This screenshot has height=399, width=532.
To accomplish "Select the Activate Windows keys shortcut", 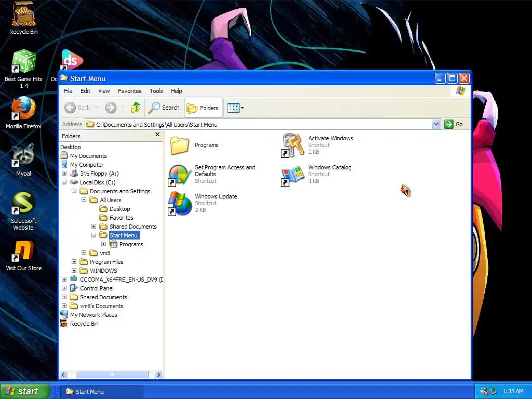I will tap(293, 145).
